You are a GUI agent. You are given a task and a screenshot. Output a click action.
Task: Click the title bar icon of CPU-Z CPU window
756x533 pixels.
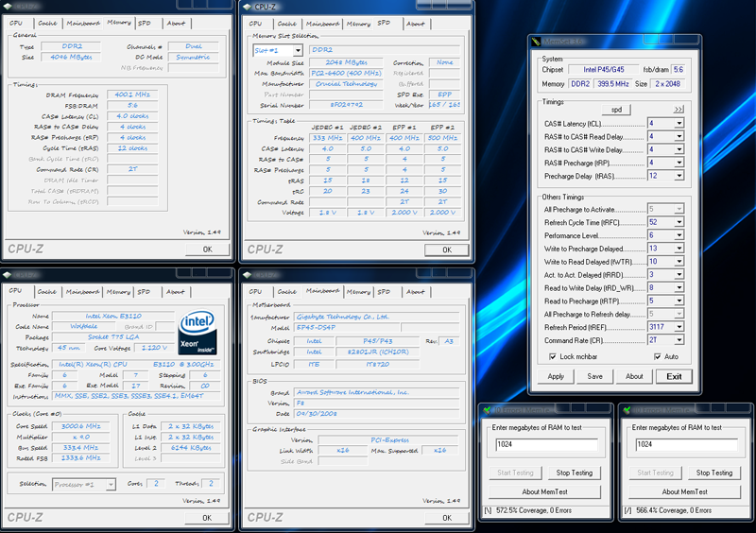click(8, 275)
